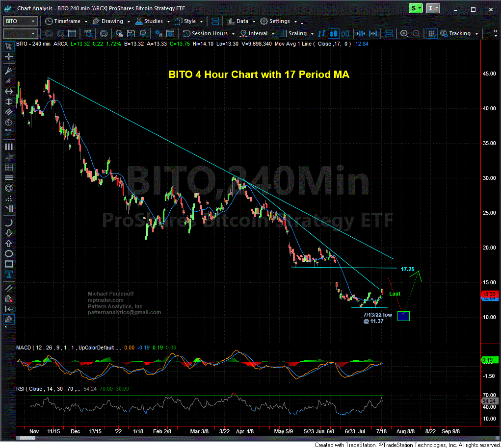Screen dimensions: 501x448
Task: Click the chart title text annotation
Action: (x=259, y=75)
